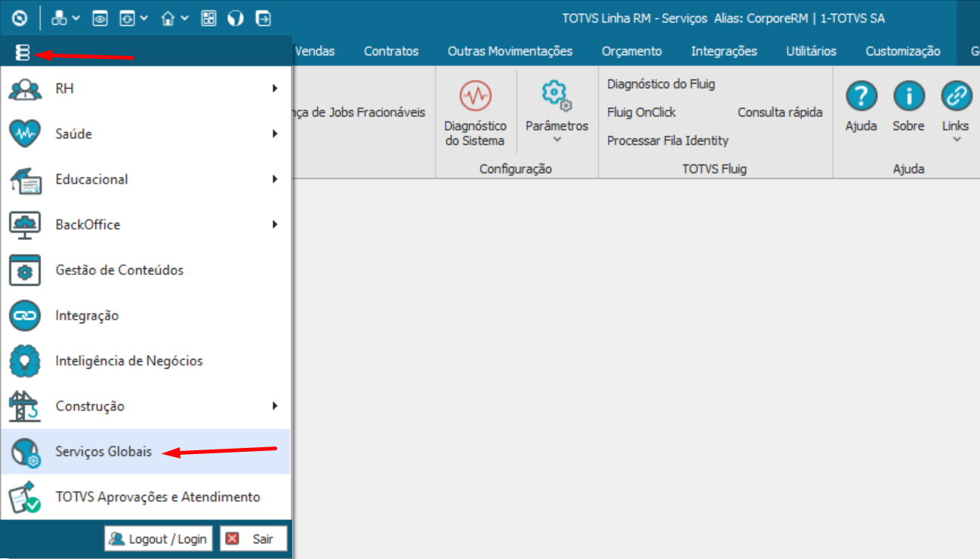980x559 pixels.
Task: Select Educacional in the module menu
Action: [146, 180]
